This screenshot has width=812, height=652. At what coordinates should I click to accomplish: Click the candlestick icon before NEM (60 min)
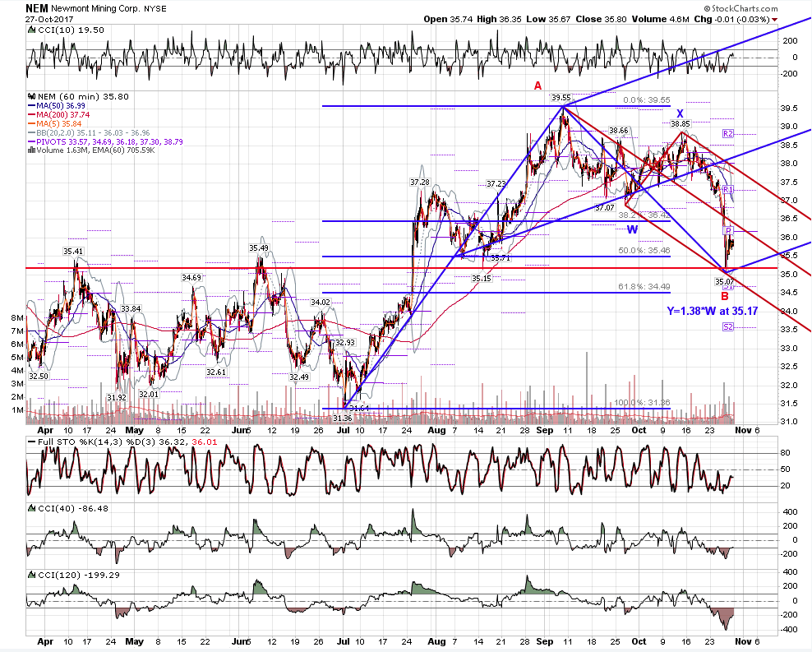(x=31, y=96)
